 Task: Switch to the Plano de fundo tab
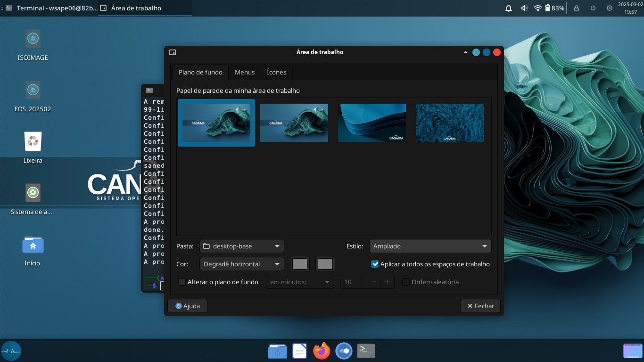[x=200, y=72]
